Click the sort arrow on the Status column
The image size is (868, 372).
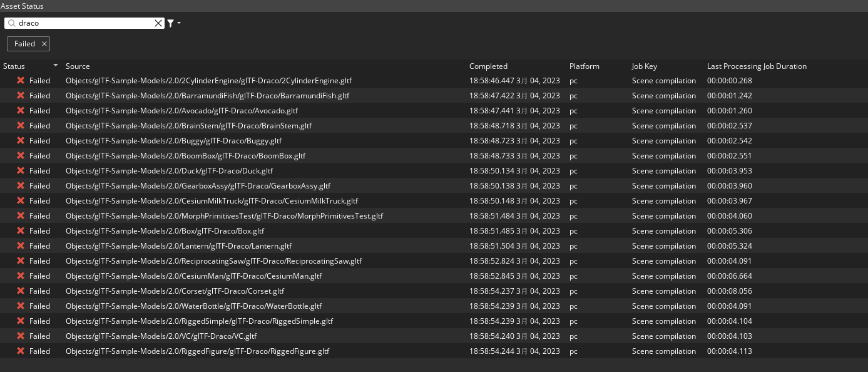(x=56, y=66)
